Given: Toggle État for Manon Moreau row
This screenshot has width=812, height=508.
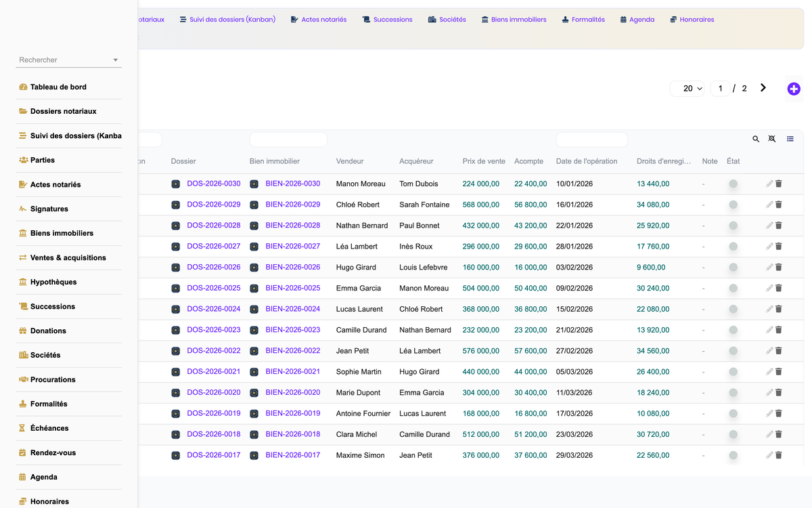Looking at the screenshot, I should pos(733,184).
